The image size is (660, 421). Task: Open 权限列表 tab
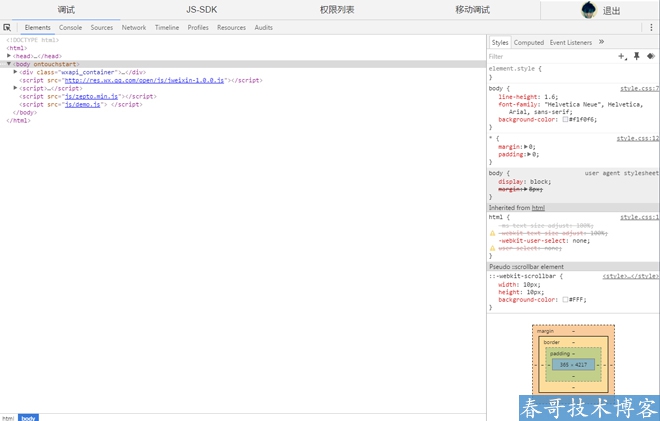click(337, 10)
